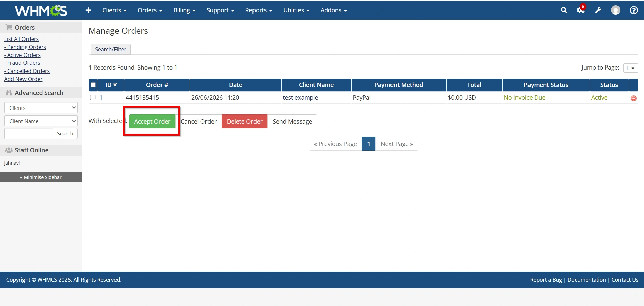Open Cancelled Orders link
The height and width of the screenshot is (306, 644).
27,71
